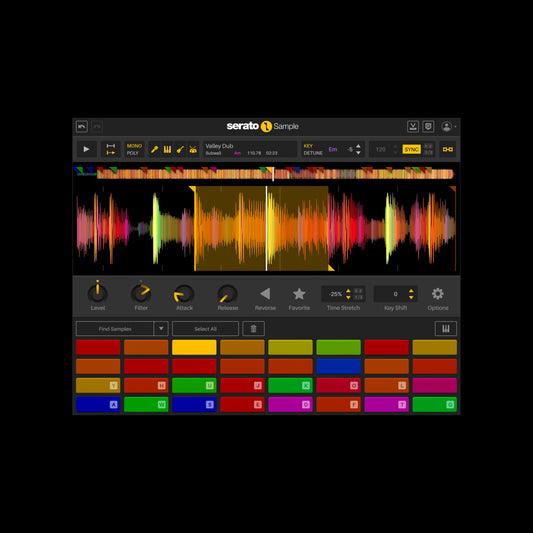The image size is (533, 533).
Task: Click the Select All button
Action: coord(205,329)
